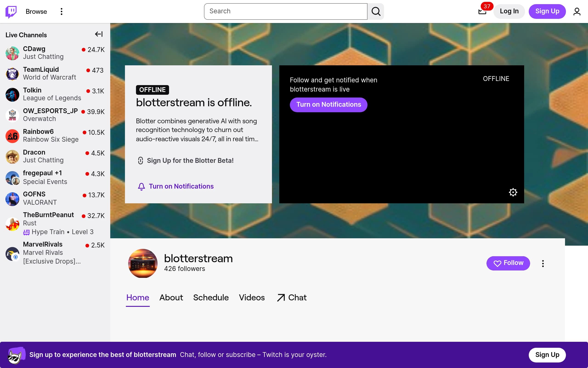The height and width of the screenshot is (368, 588).
Task: Switch to the Videos tab
Action: (252, 298)
